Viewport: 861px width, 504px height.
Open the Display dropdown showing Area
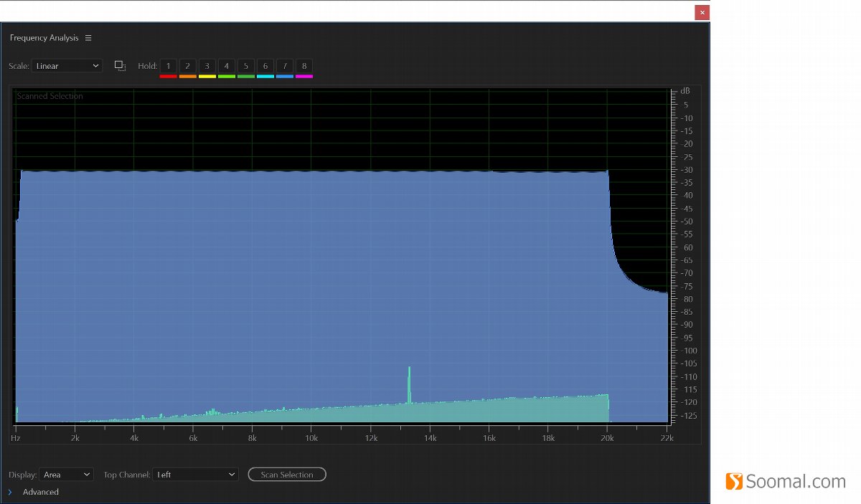[67, 474]
